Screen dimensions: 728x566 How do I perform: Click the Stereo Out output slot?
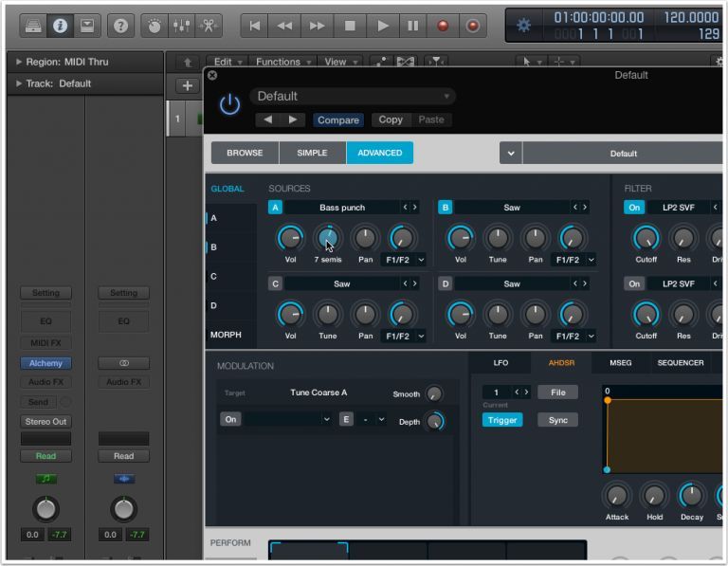point(45,422)
